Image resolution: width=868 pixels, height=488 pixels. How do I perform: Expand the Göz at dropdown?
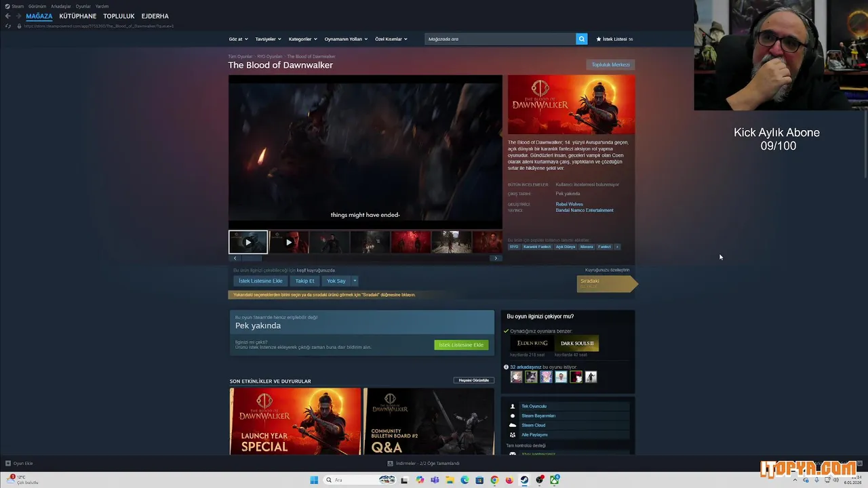coord(238,39)
